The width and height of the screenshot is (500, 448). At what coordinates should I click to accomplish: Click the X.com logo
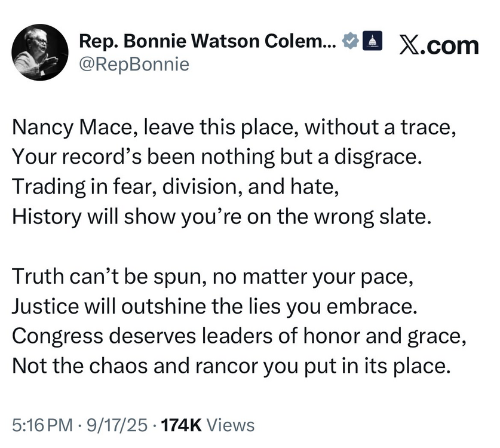pyautogui.click(x=438, y=45)
